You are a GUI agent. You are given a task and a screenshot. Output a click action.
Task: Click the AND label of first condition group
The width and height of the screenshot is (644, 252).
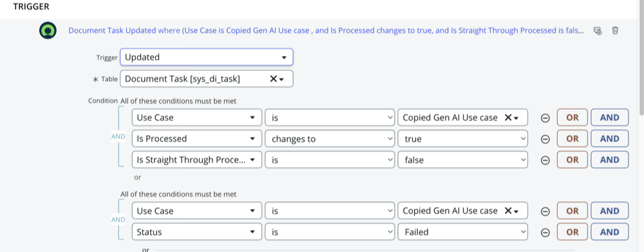[118, 136]
